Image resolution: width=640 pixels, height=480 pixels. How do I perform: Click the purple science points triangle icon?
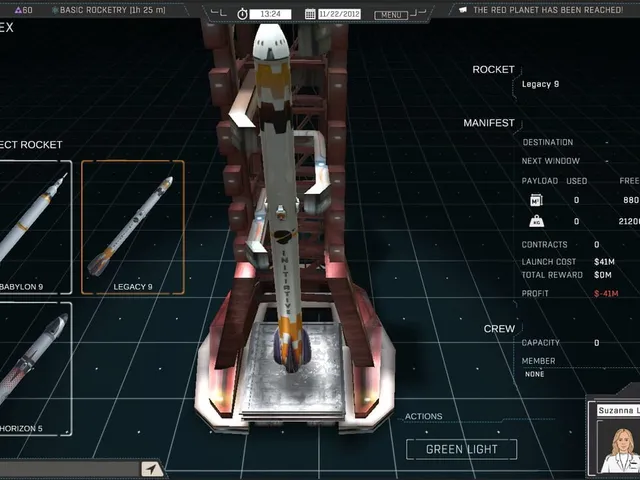click(x=18, y=10)
